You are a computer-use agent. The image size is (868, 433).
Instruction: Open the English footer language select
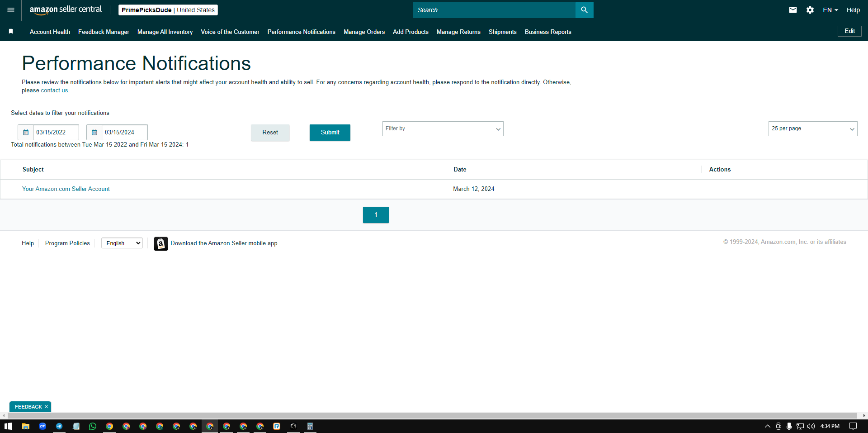[x=122, y=243]
